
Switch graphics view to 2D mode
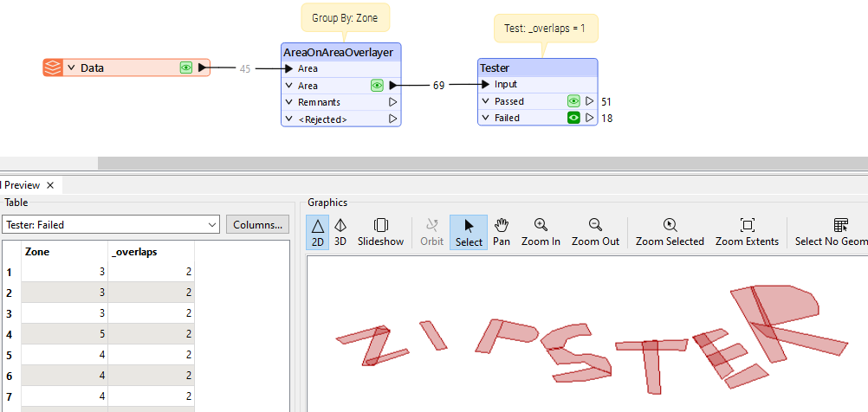(318, 232)
